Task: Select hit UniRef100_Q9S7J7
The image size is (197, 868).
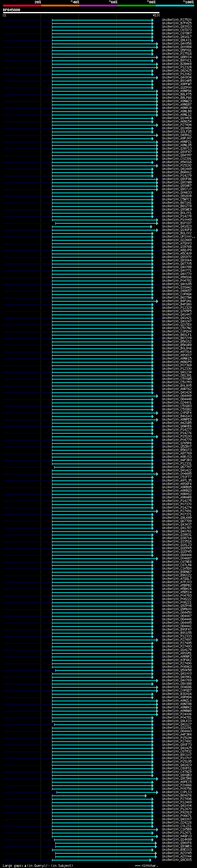Action: click(177, 189)
